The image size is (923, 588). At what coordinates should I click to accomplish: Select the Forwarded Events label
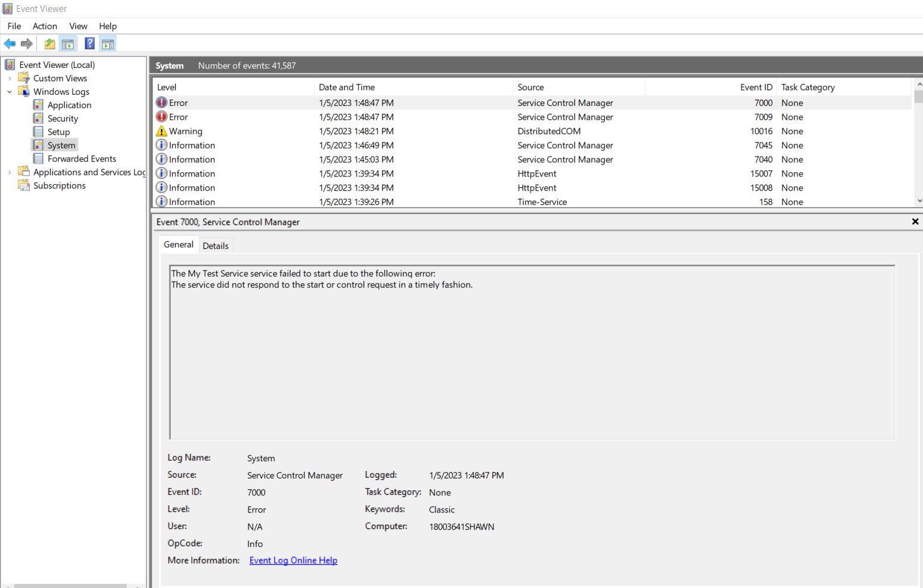tap(82, 158)
